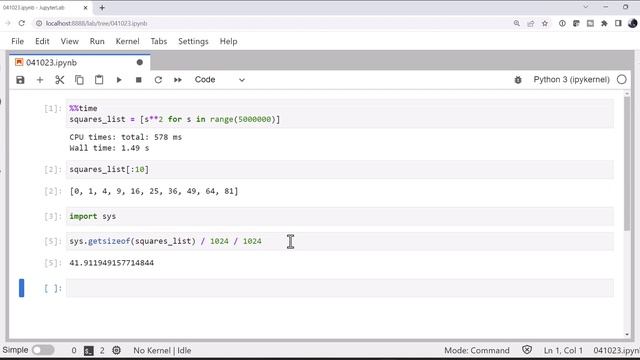This screenshot has width=640, height=360.
Task: Restart the kernel
Action: [x=158, y=80]
